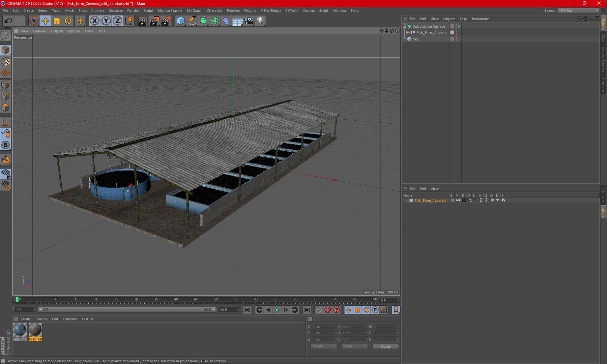Toggle Fish_Farm_Covered layer view visibility
This screenshot has width=607, height=364.
(458, 200)
